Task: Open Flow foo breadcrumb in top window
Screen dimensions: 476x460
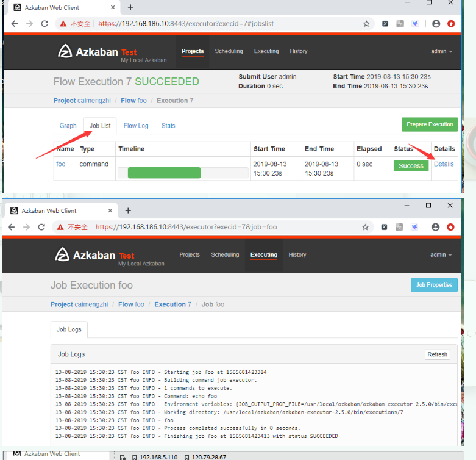Action: (133, 101)
